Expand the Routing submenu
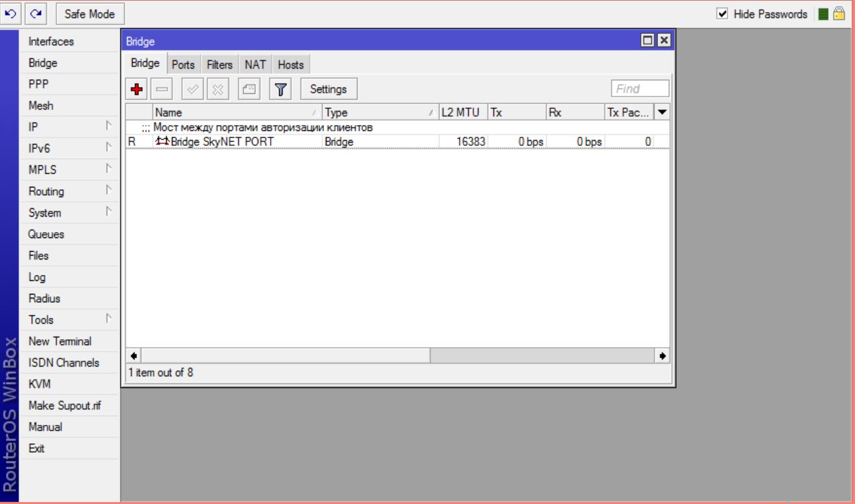 tap(109, 191)
